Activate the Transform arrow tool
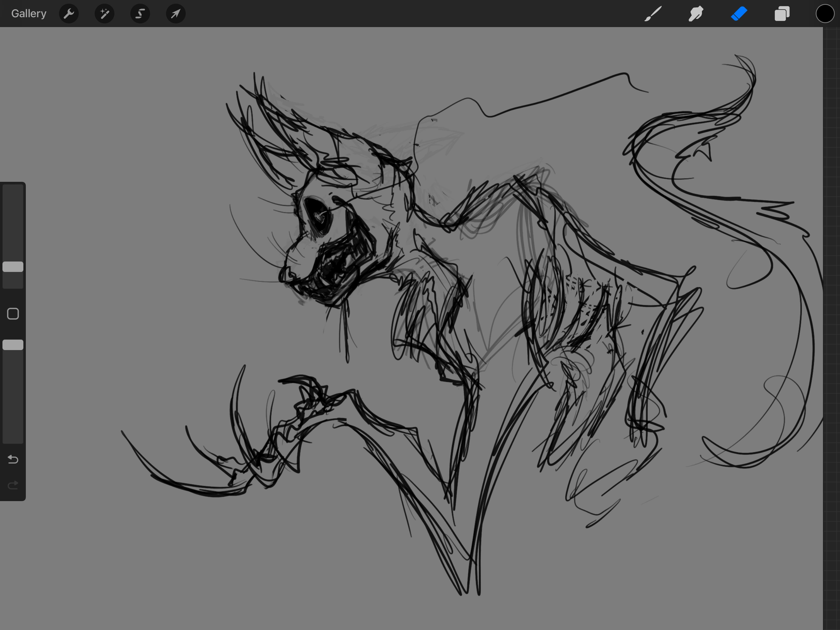 (x=176, y=14)
